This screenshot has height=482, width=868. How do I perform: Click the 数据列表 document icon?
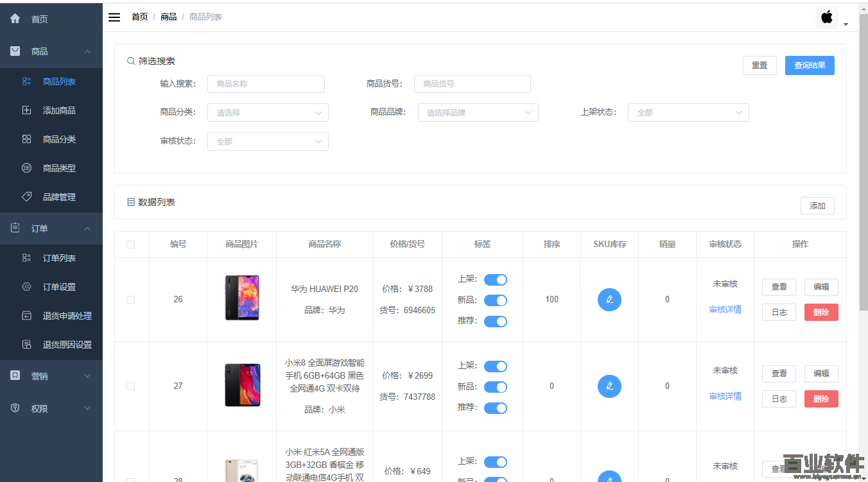pyautogui.click(x=131, y=202)
